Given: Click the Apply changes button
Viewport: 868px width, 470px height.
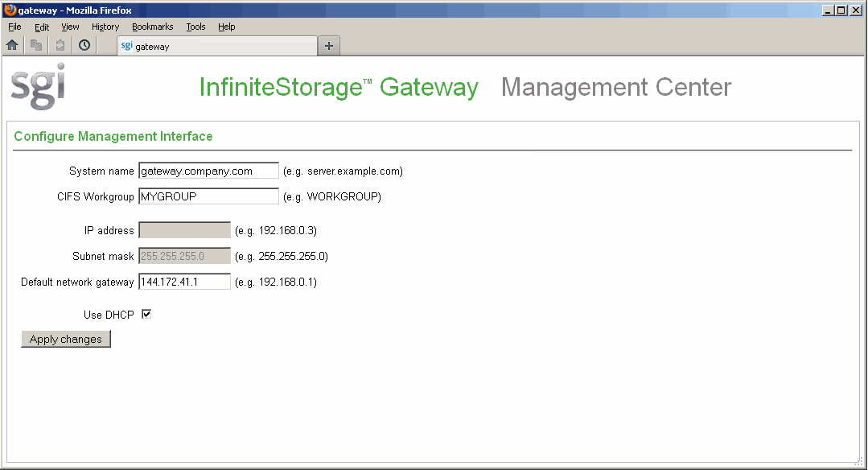Looking at the screenshot, I should click(x=66, y=339).
